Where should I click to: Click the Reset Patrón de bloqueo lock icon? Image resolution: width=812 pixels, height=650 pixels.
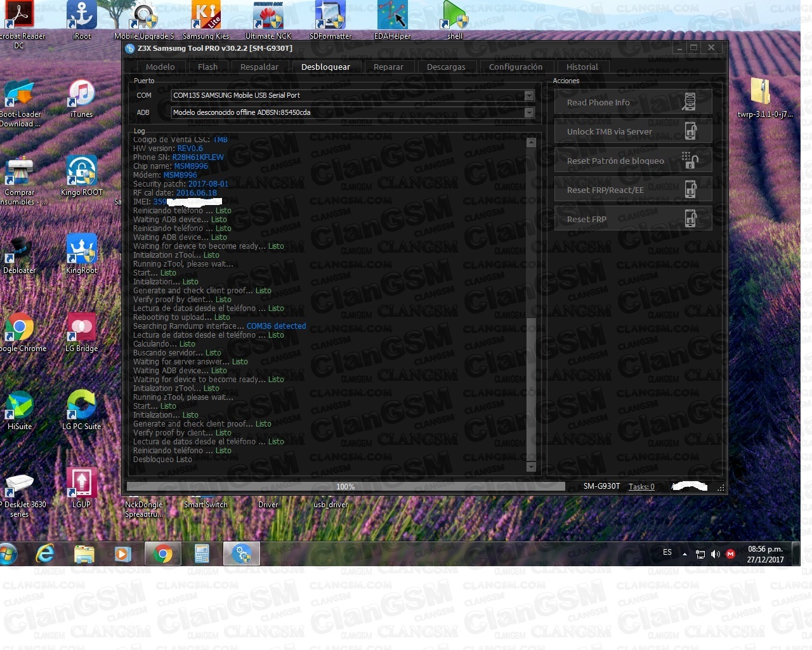point(690,161)
